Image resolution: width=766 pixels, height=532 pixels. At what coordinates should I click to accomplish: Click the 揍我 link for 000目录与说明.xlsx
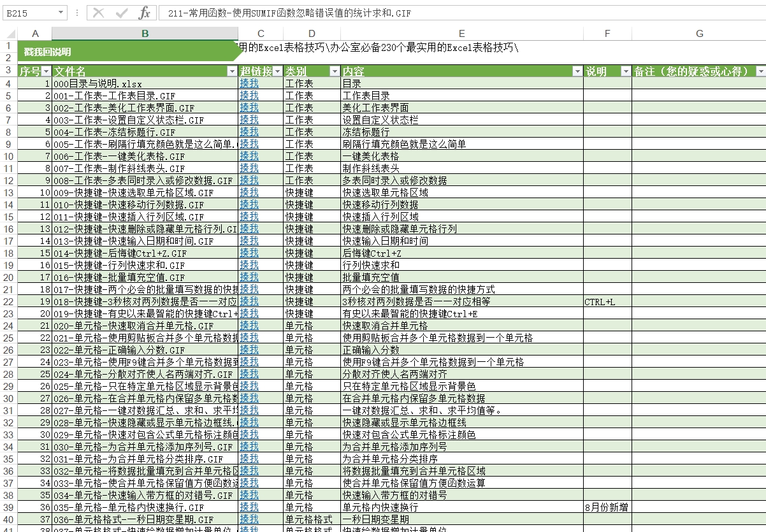(249, 83)
